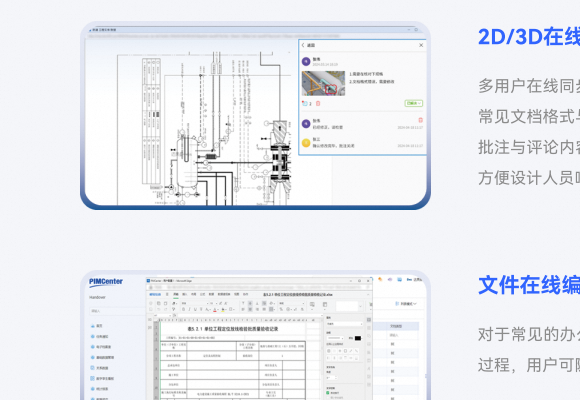Click the back chevron in the comment panel
Image resolution: width=580 pixels, height=400 pixels.
(303, 45)
